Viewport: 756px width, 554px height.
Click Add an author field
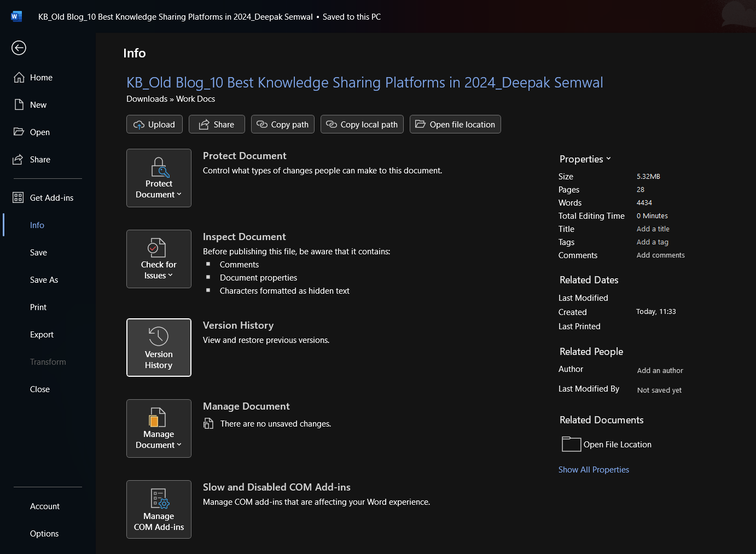[660, 370]
